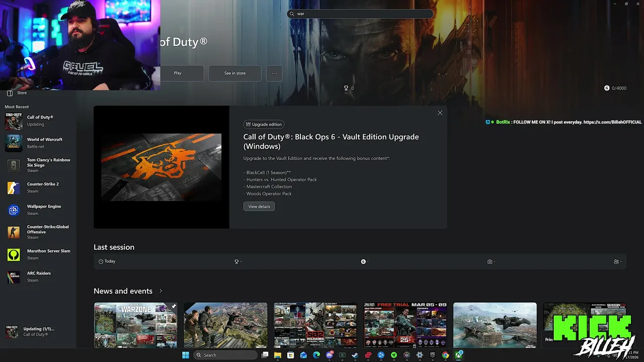Click the News and events heading

(x=123, y=291)
